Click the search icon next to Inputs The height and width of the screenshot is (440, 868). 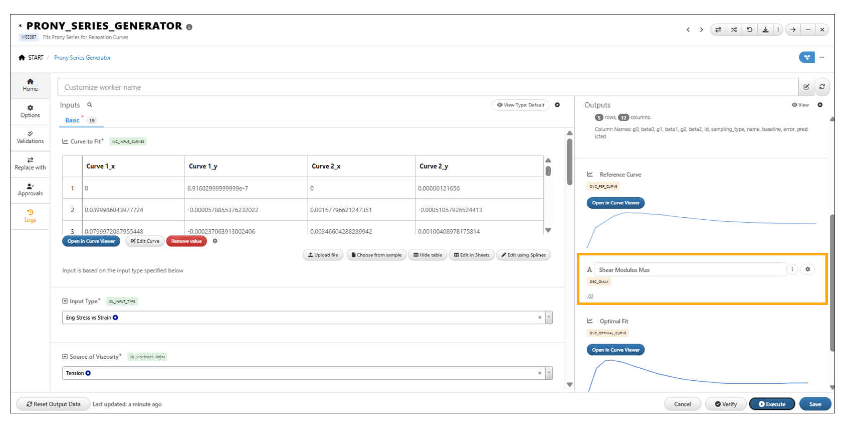(x=90, y=105)
